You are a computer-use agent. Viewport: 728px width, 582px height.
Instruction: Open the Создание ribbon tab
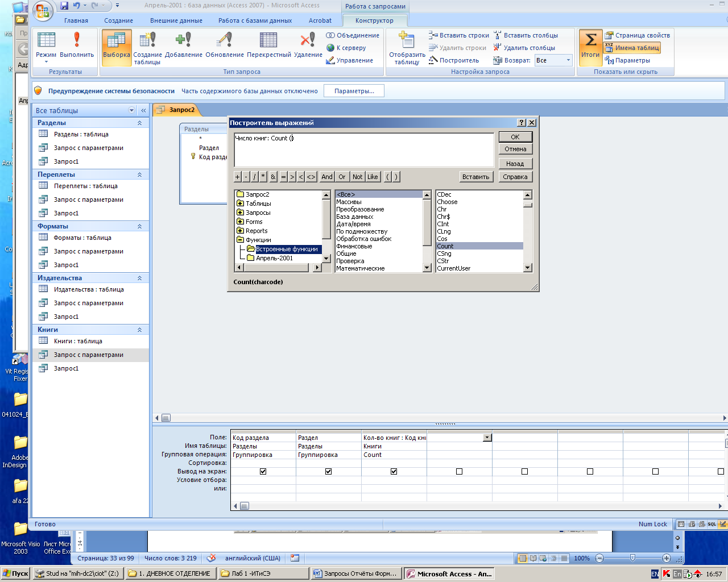(119, 20)
